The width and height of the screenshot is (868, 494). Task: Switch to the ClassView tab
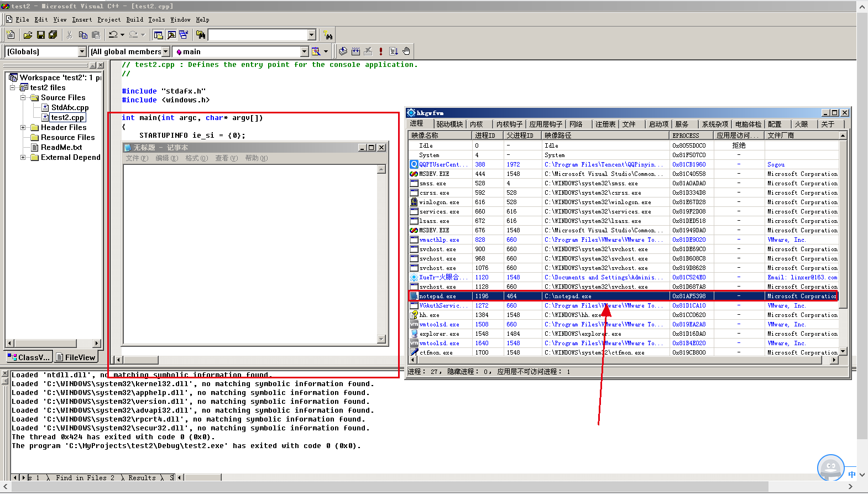tap(29, 357)
